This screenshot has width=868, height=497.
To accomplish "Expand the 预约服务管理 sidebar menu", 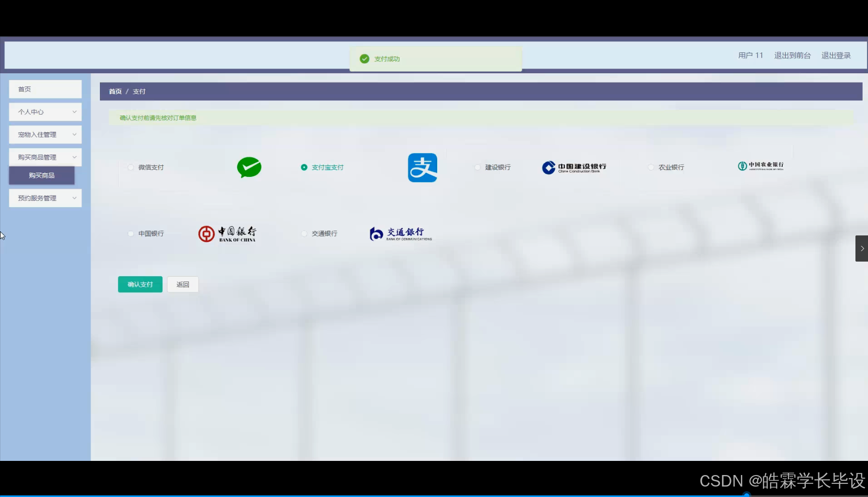I will click(45, 198).
